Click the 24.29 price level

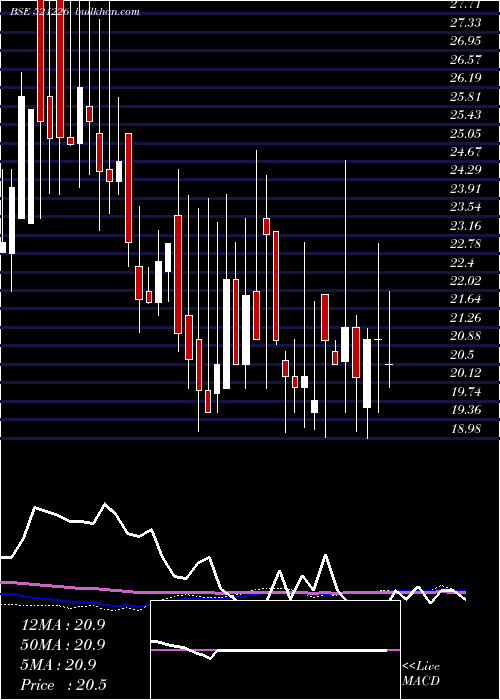pyautogui.click(x=465, y=170)
